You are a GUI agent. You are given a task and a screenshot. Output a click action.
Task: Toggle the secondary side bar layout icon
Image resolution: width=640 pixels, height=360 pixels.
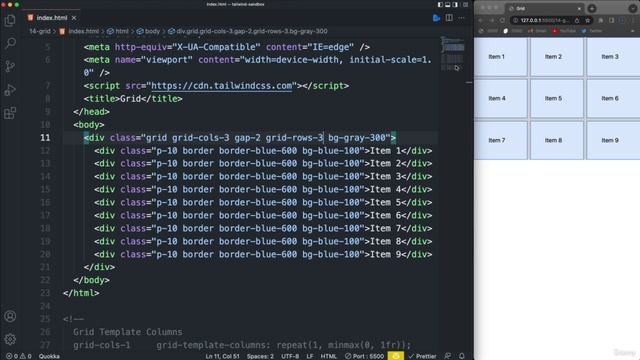456,4
